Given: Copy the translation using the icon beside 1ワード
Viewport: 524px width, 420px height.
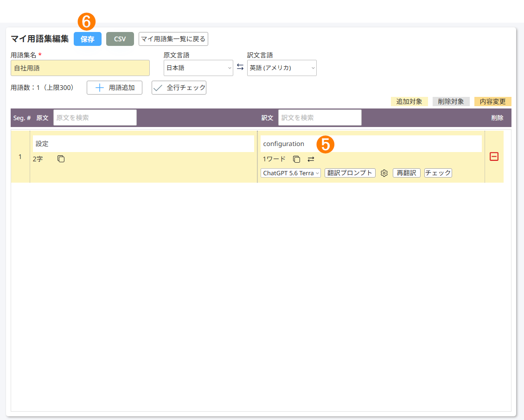Looking at the screenshot, I should (296, 159).
